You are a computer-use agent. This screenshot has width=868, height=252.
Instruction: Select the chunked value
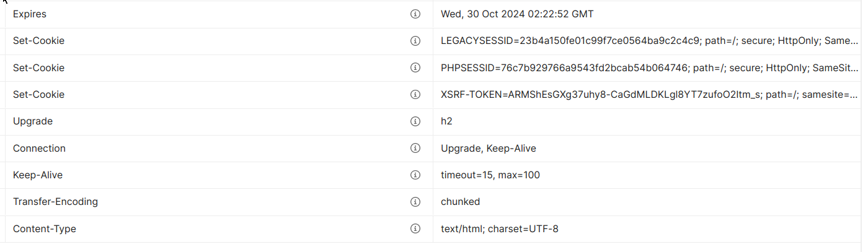pos(460,202)
